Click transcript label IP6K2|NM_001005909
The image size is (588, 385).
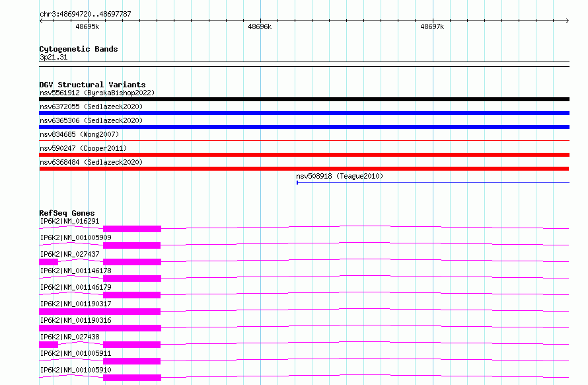coord(75,237)
